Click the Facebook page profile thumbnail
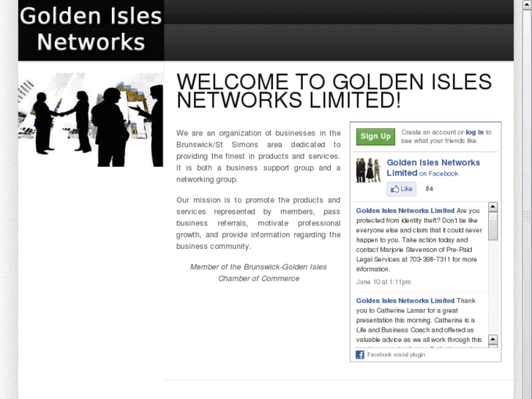532x399 pixels. [x=369, y=170]
